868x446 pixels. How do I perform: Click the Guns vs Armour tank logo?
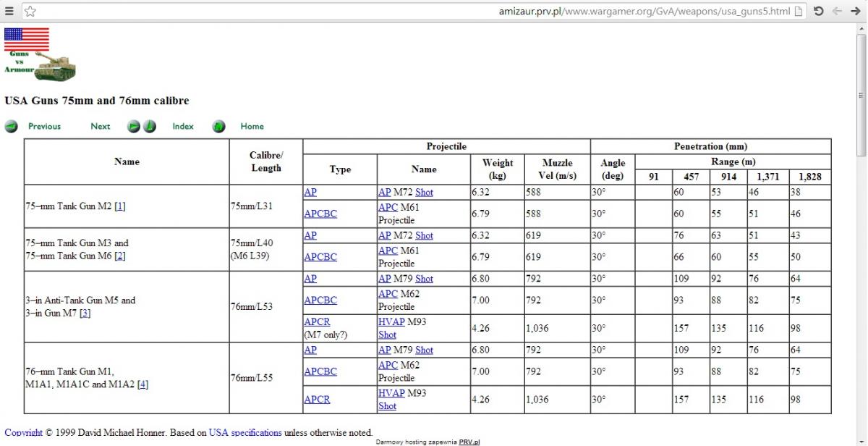40,55
